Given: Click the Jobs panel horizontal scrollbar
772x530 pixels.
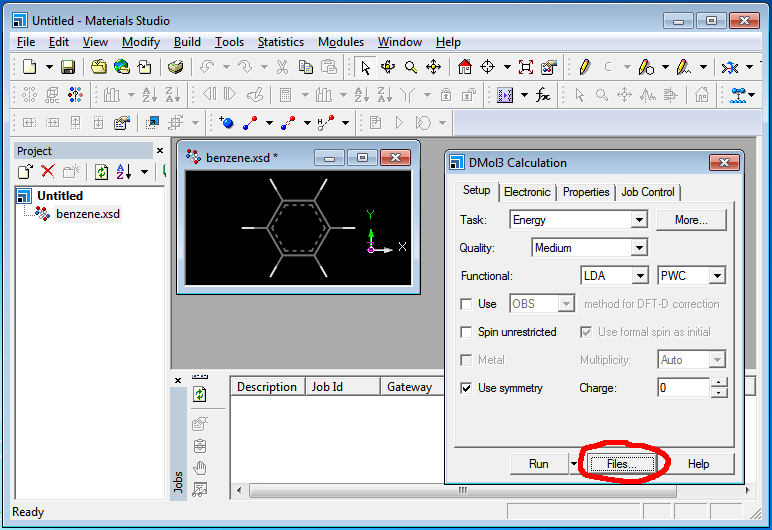Looking at the screenshot, I should (x=462, y=491).
